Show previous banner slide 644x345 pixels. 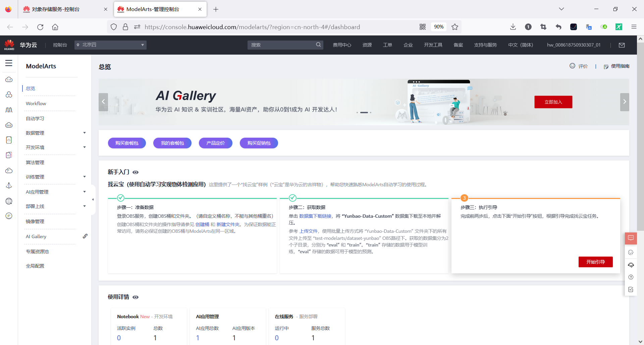coord(103,102)
